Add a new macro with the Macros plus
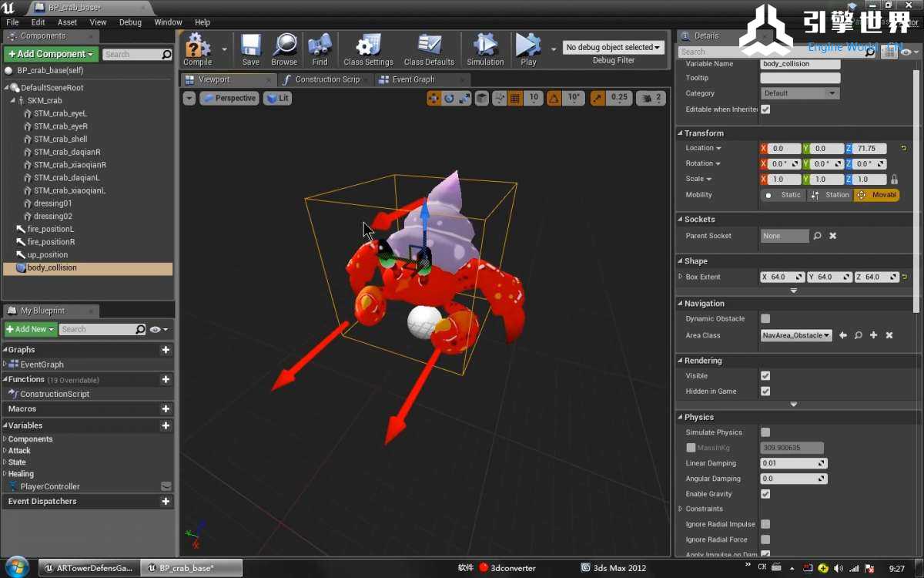 pyautogui.click(x=166, y=408)
